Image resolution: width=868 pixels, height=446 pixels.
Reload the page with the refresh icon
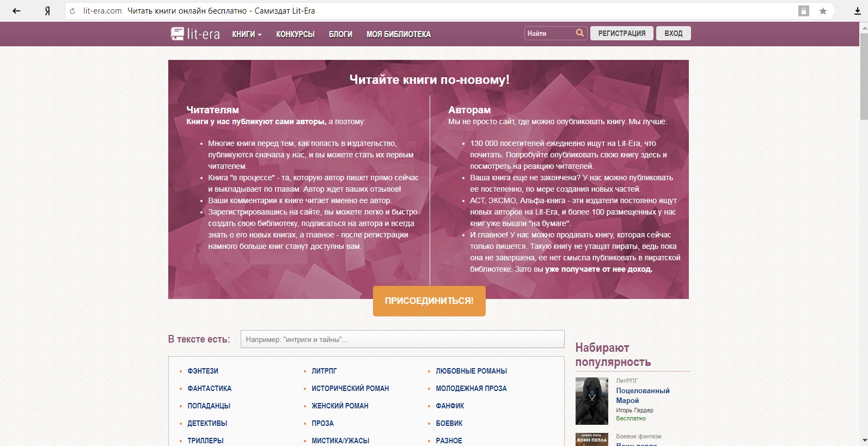[72, 11]
